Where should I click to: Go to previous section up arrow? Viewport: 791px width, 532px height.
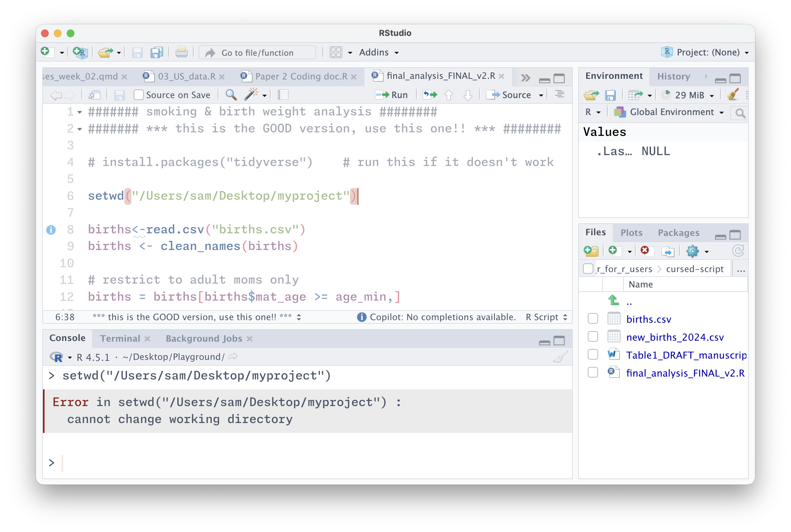449,95
